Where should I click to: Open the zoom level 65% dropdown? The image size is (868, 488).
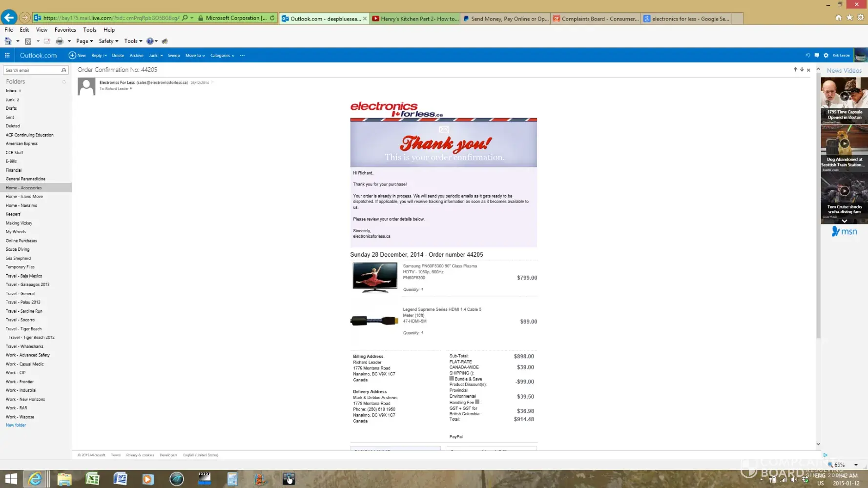coord(856,465)
